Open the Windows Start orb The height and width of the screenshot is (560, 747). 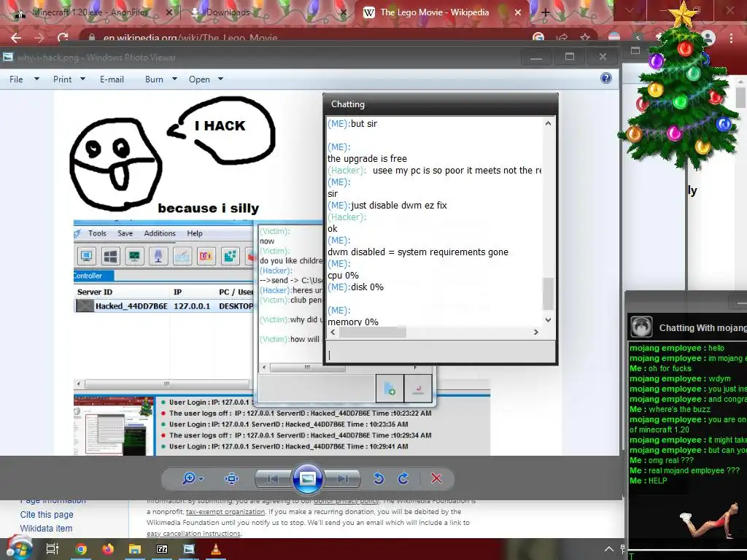(18, 548)
